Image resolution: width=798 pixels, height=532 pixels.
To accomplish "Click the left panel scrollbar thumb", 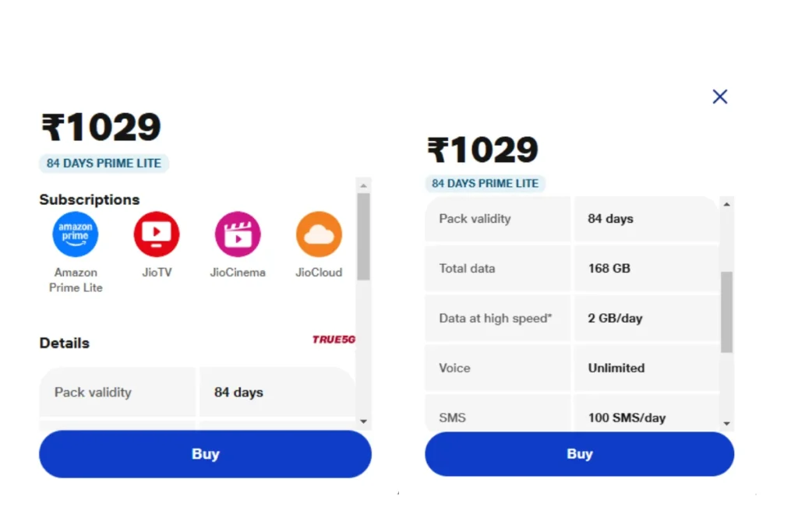I will point(363,237).
